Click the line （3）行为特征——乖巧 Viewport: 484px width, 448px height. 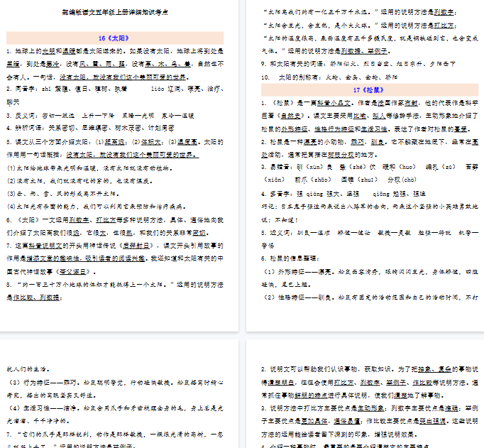(115, 383)
